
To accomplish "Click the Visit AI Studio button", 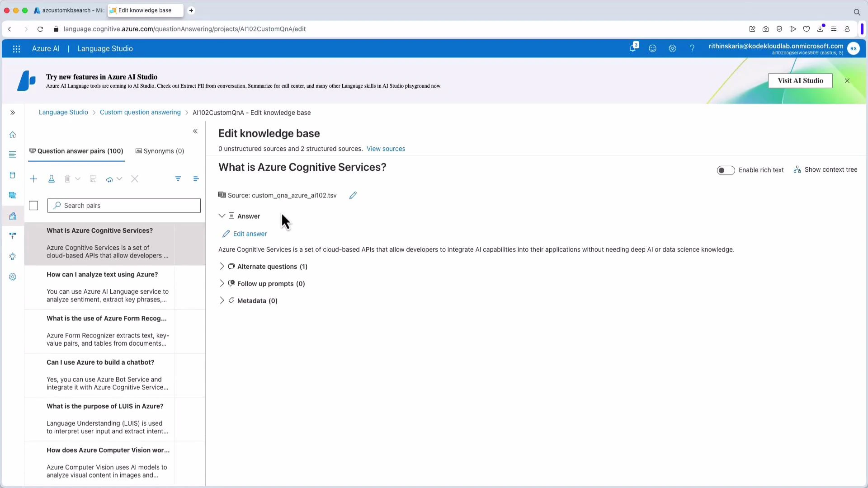I will [x=800, y=80].
